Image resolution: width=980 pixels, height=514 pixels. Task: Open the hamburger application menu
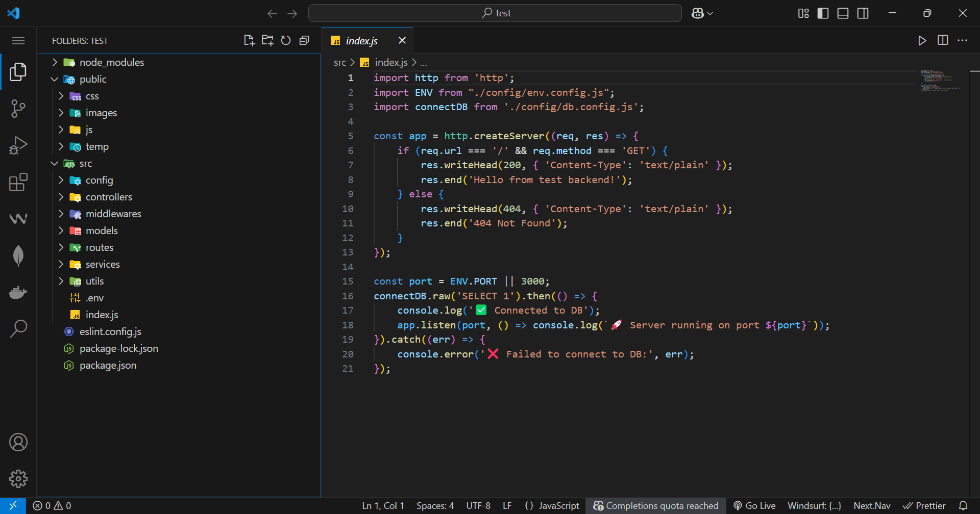[x=18, y=41]
